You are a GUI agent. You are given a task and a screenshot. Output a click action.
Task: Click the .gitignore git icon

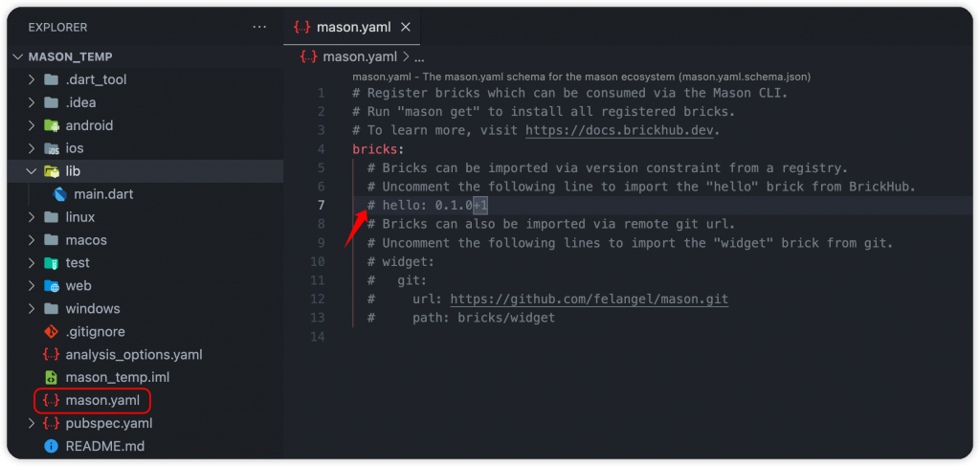(52, 332)
